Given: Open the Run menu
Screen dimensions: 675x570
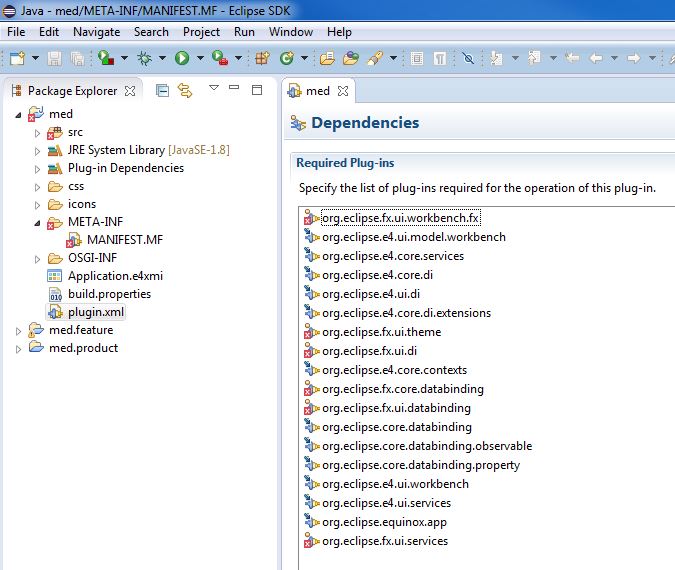Looking at the screenshot, I should (244, 32).
